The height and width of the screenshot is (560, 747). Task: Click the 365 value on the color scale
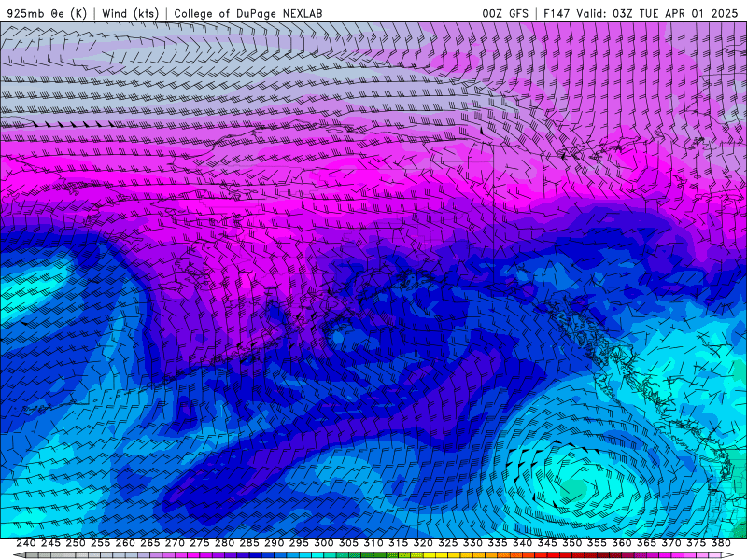point(646,543)
